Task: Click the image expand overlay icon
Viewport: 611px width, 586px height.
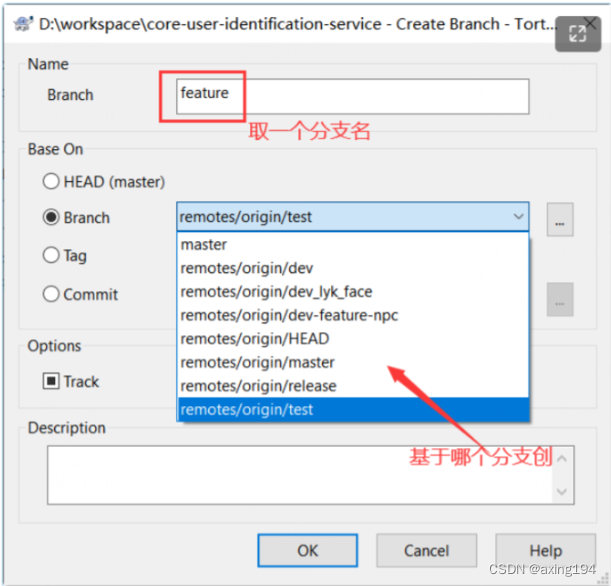Action: pyautogui.click(x=577, y=34)
